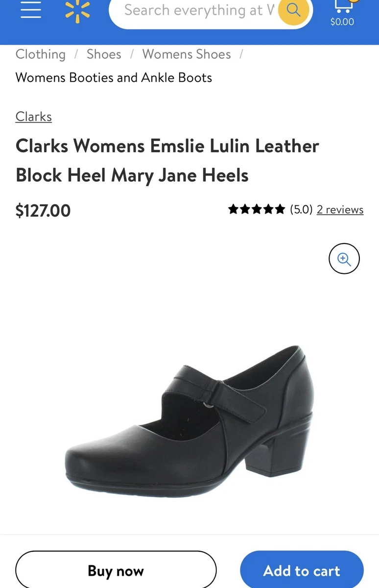The width and height of the screenshot is (379, 588).
Task: Click the five-star rating icons
Action: (257, 210)
